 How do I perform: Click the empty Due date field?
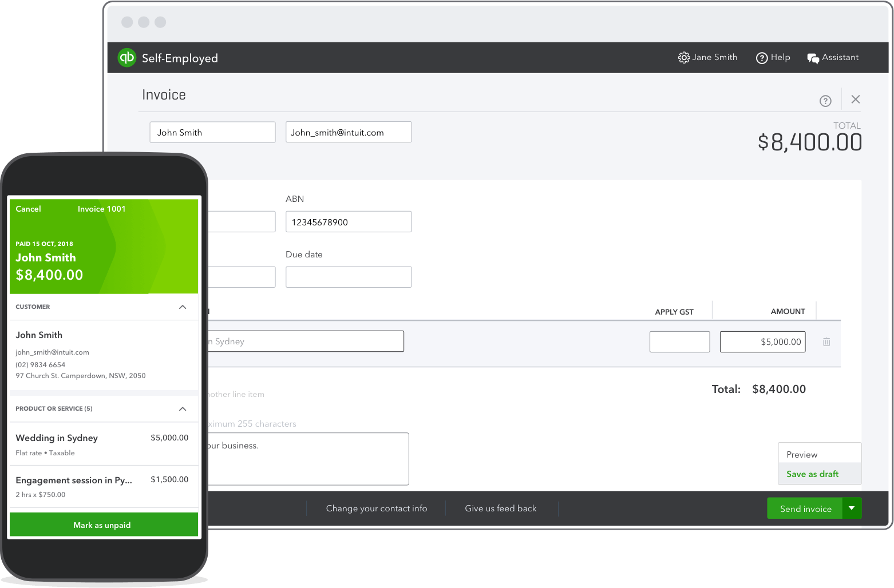pos(349,277)
